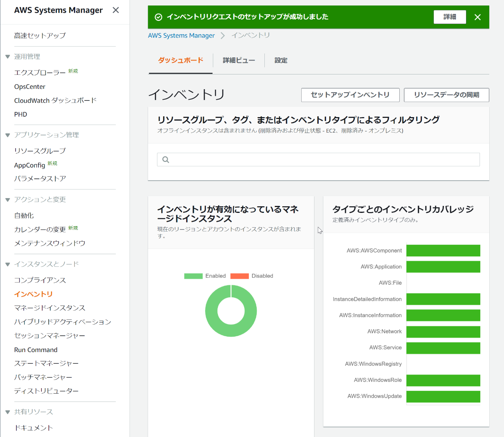Toggle Enabled legend swatch in donut chart
Screen dimensions: 504x437
[193, 276]
